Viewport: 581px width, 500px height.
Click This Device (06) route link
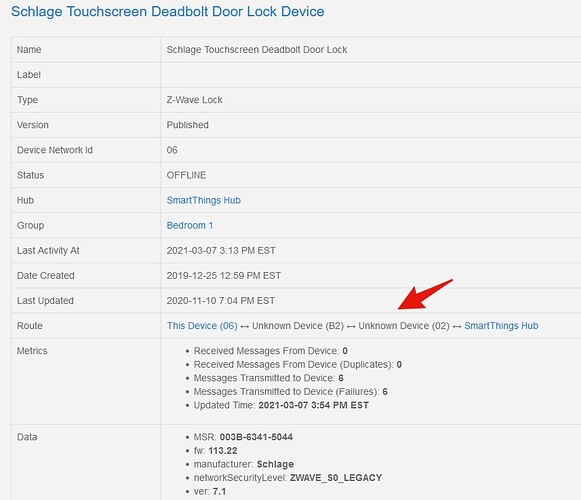pos(202,326)
